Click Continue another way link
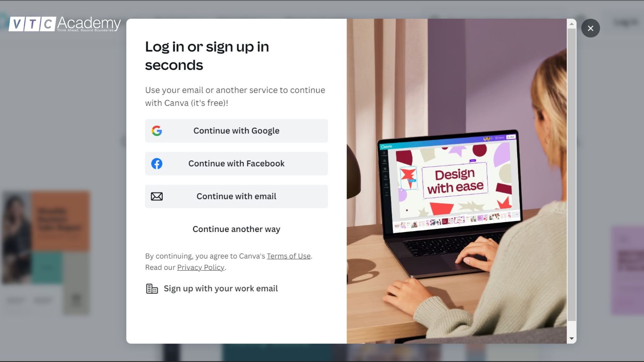Screen dimensions: 644x362 point(236,229)
